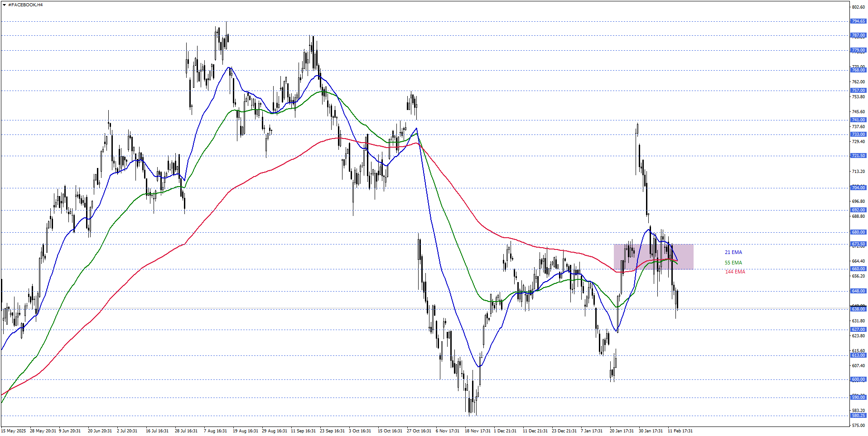Click the blue 21 EMA text label
The image size is (868, 436).
pyautogui.click(x=733, y=253)
